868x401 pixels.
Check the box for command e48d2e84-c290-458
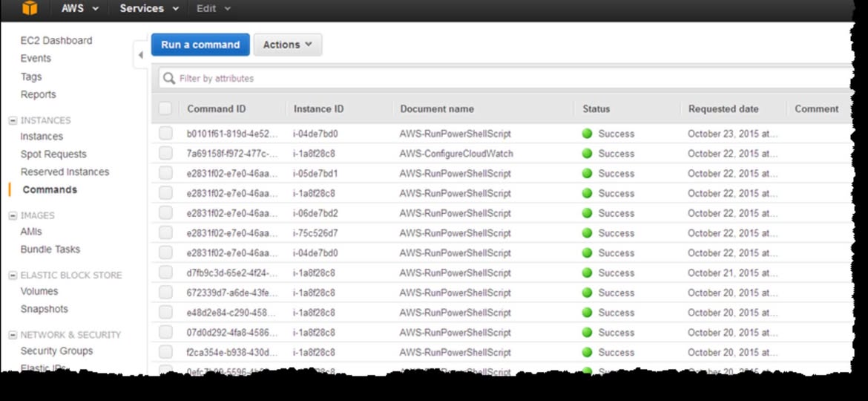(165, 313)
